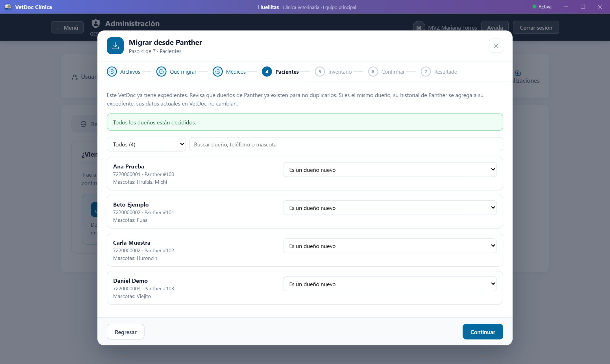Click the step 4 Pacientes circle

(267, 72)
